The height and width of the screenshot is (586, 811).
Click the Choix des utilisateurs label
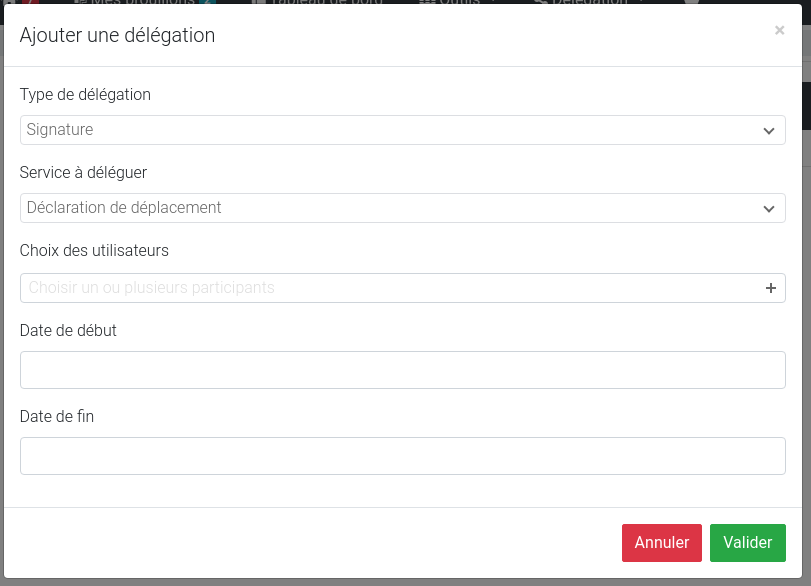tap(94, 251)
